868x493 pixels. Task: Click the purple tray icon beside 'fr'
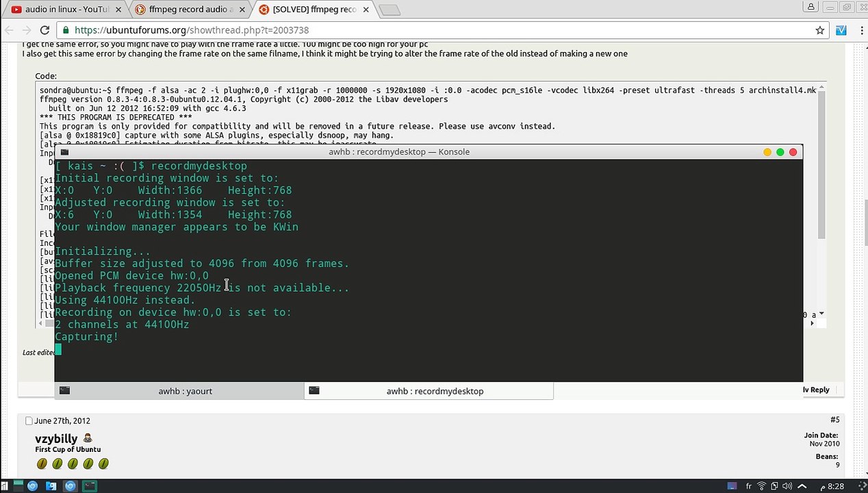(x=732, y=486)
